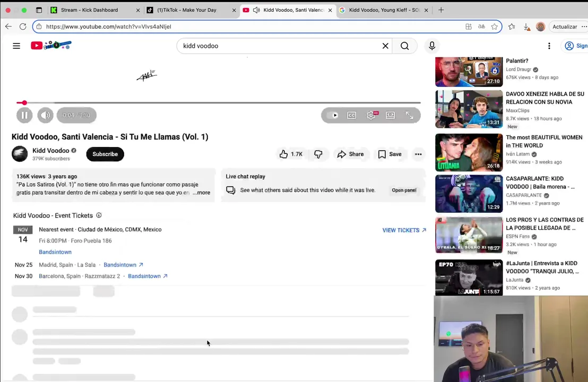
Task: Subscribe to Kidd Voodoo
Action: click(105, 154)
